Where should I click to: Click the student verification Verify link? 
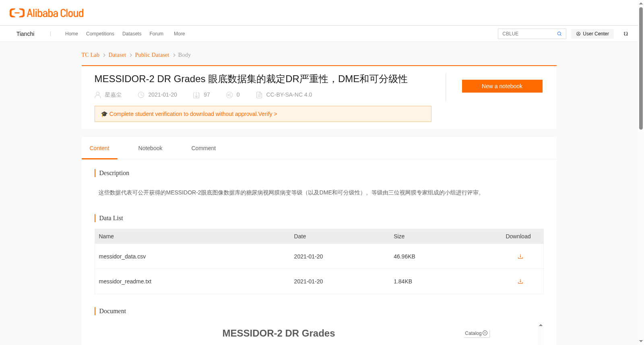268,114
